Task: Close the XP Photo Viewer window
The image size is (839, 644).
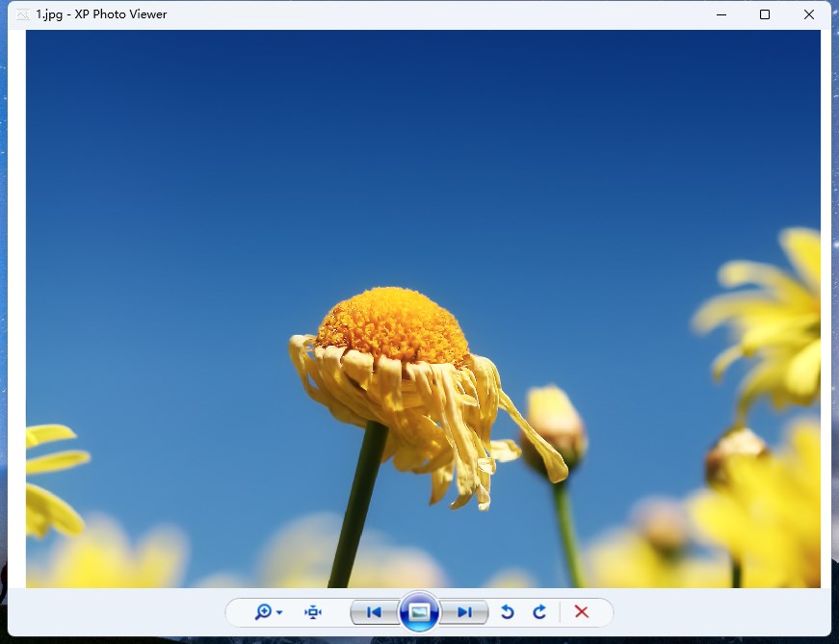Action: (809, 14)
